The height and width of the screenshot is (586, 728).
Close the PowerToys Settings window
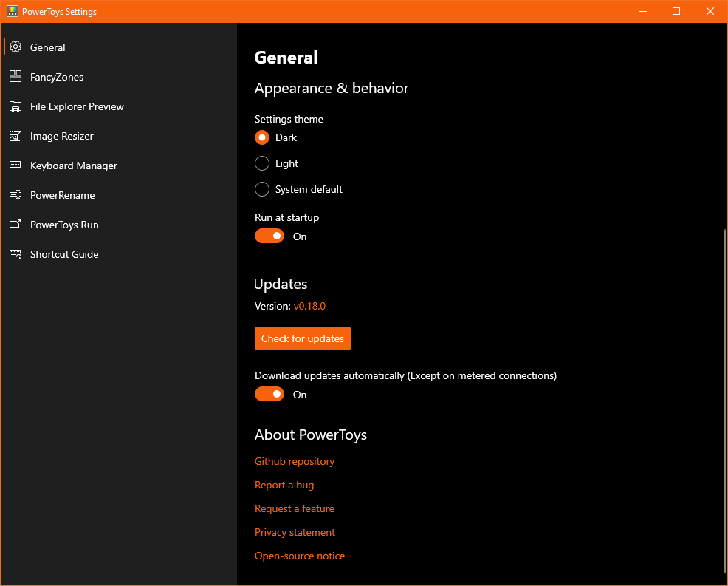(710, 11)
